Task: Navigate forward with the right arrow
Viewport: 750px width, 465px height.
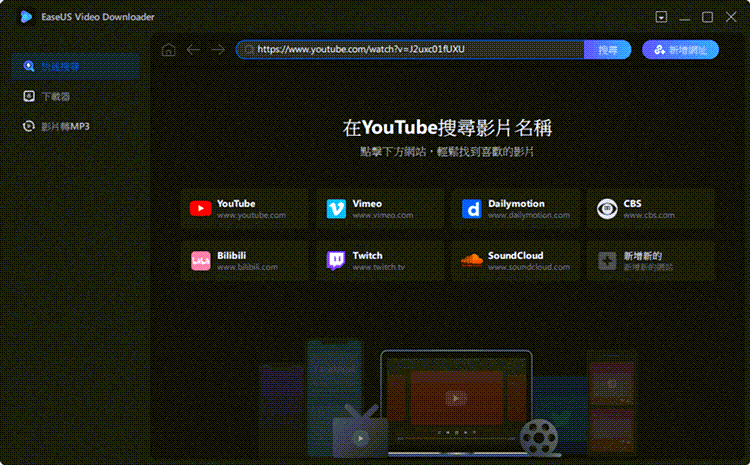Action: [x=218, y=50]
